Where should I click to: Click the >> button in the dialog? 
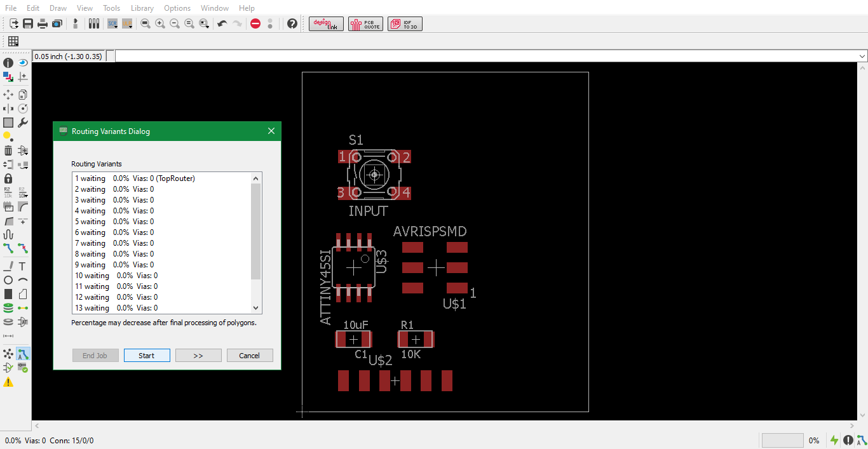pyautogui.click(x=198, y=356)
